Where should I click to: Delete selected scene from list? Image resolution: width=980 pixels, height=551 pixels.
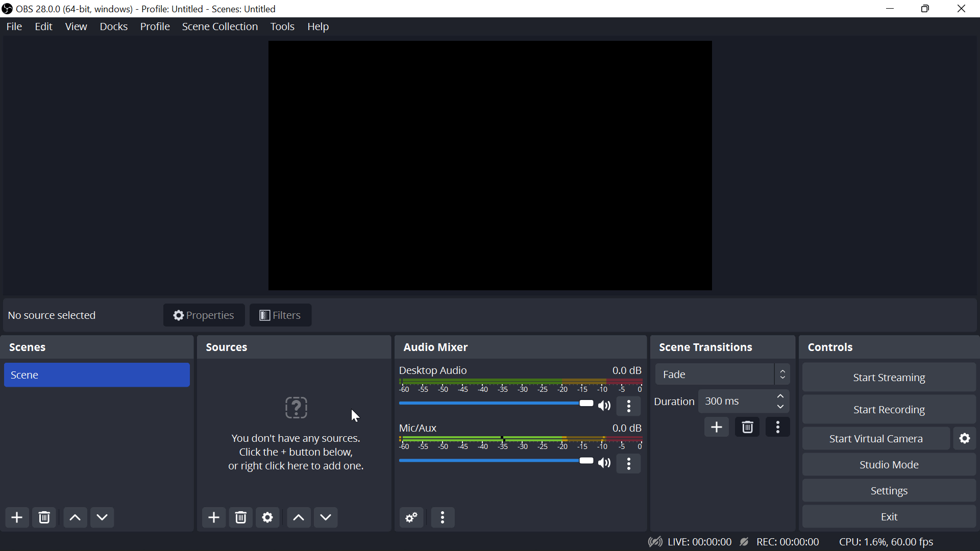(44, 517)
